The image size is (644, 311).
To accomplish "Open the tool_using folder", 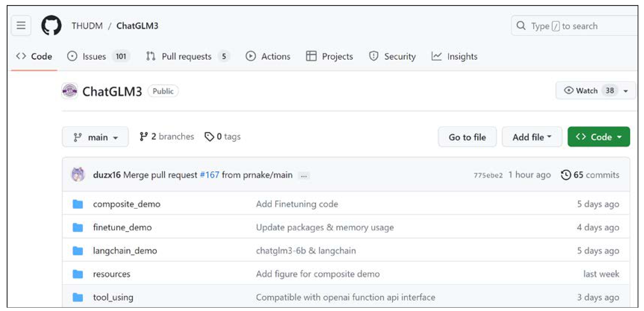I will pyautogui.click(x=113, y=297).
